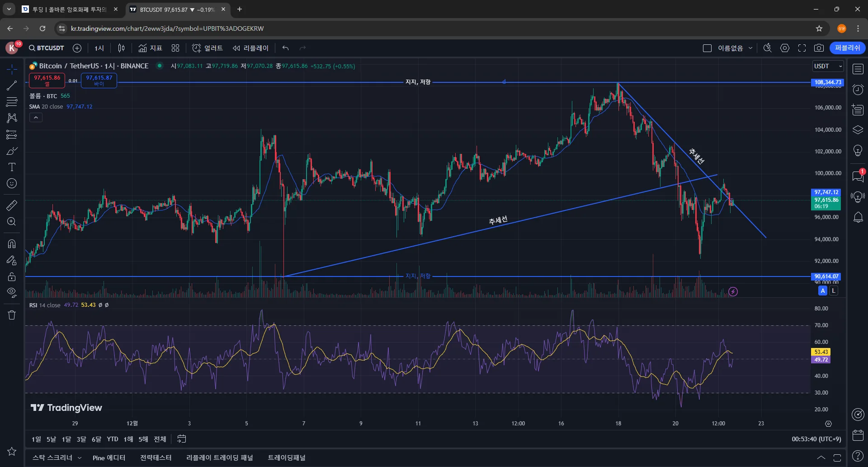868x467 pixels.
Task: Collapse the indicator legend chevron
Action: (36, 118)
